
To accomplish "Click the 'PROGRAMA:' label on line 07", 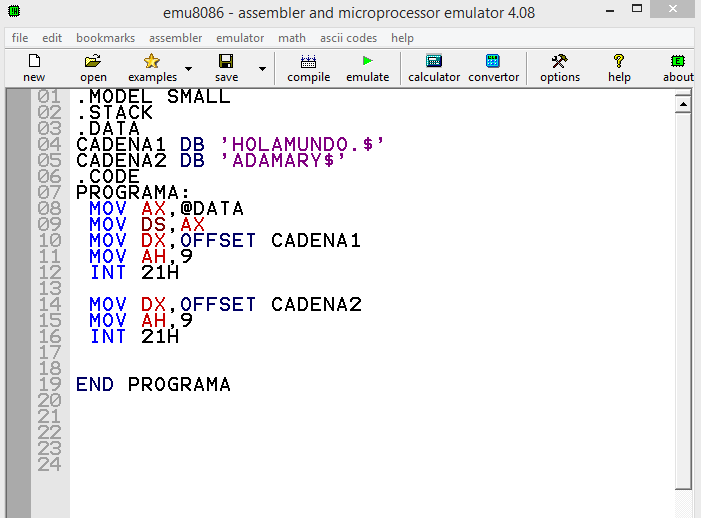I will click(133, 193).
